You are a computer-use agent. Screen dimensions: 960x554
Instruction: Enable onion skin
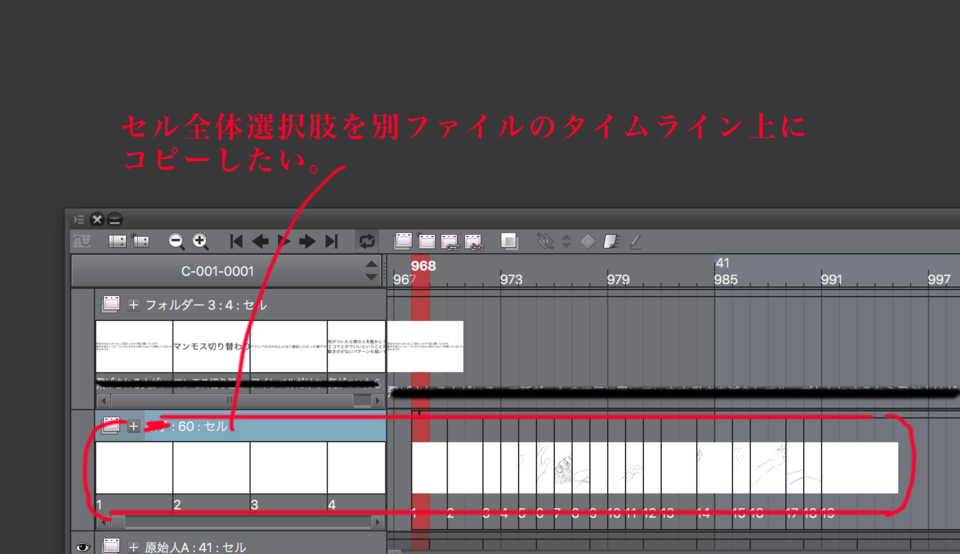[509, 241]
